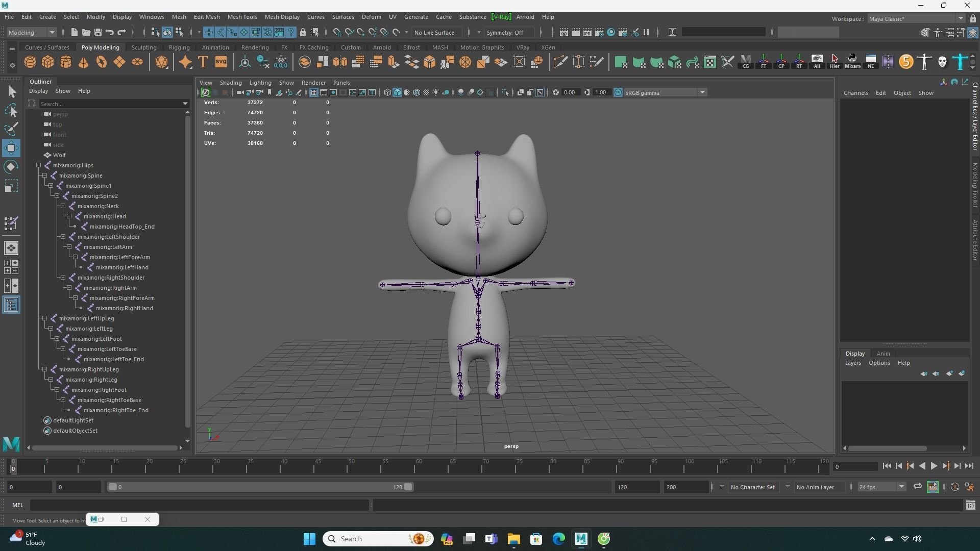
Task: Switch to the Anim layer tab
Action: click(883, 354)
